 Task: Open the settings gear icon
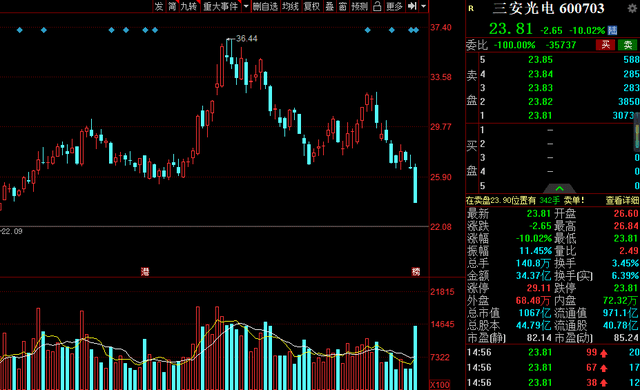[632, 8]
